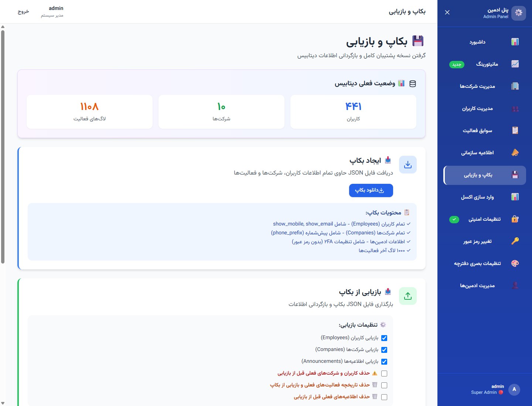Viewport: 532px width, 406px height.
Task: Click the ۱۱۰۸ activity logs count card
Action: 89,112
